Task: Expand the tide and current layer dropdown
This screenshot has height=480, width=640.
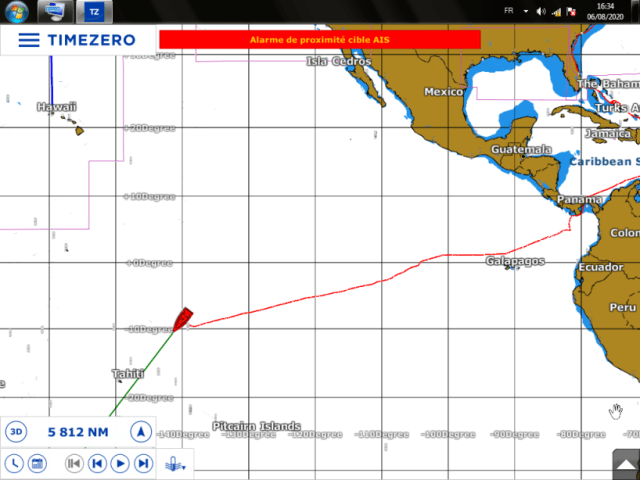Action: [176, 463]
